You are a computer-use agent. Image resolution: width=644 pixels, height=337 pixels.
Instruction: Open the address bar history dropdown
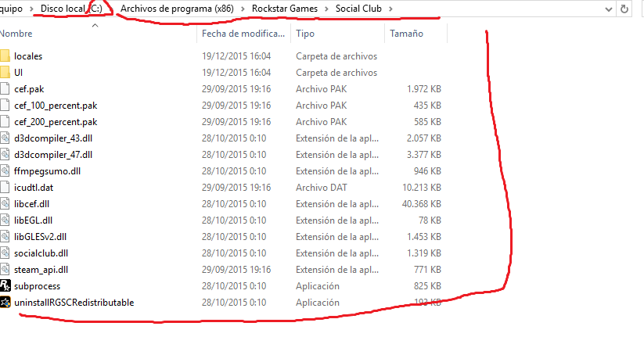(609, 9)
